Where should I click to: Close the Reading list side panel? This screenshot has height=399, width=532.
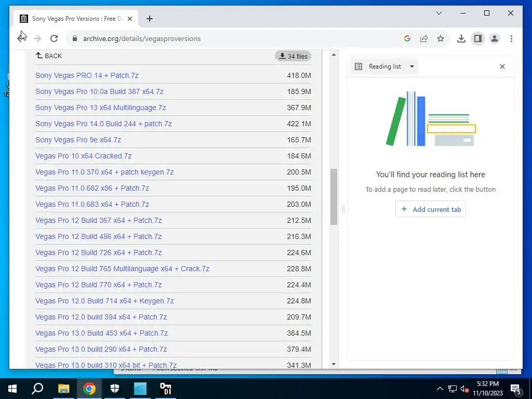[x=502, y=66]
